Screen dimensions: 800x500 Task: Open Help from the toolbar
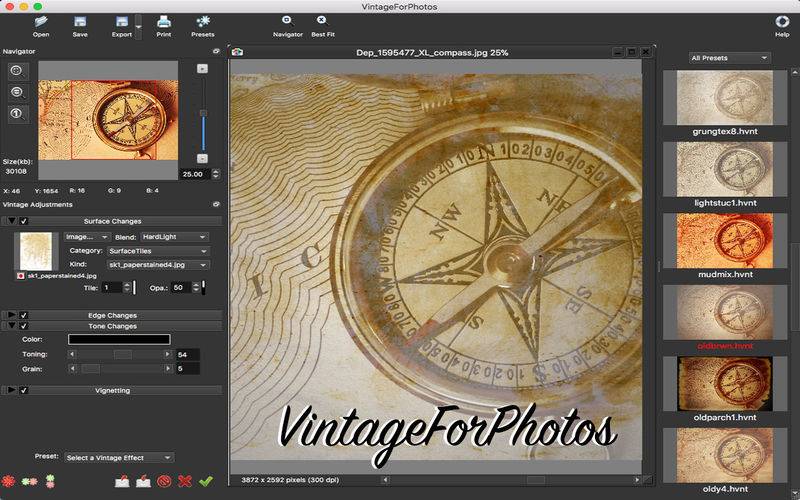pyautogui.click(x=782, y=21)
